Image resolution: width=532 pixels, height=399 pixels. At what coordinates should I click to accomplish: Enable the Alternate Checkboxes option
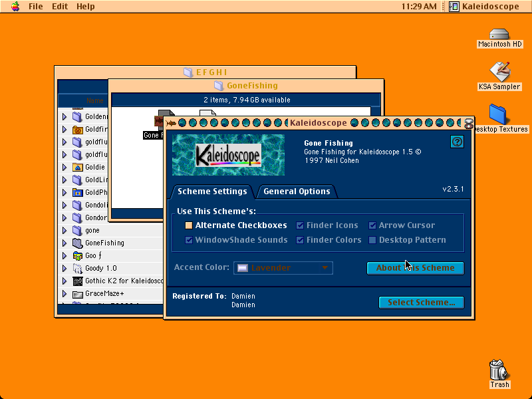pos(189,225)
